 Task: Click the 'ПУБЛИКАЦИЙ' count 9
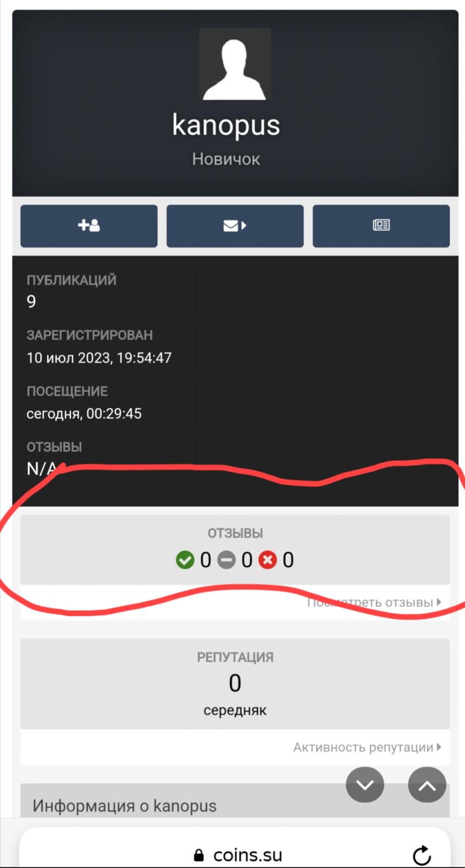(31, 302)
